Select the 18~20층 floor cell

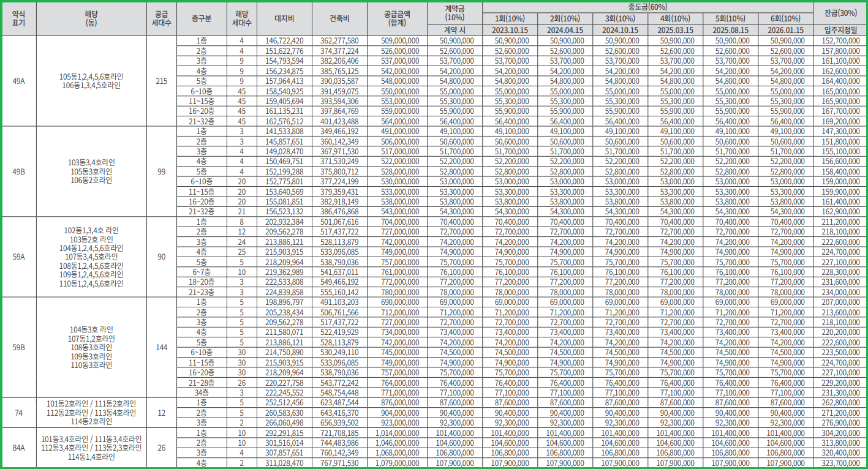(x=202, y=282)
